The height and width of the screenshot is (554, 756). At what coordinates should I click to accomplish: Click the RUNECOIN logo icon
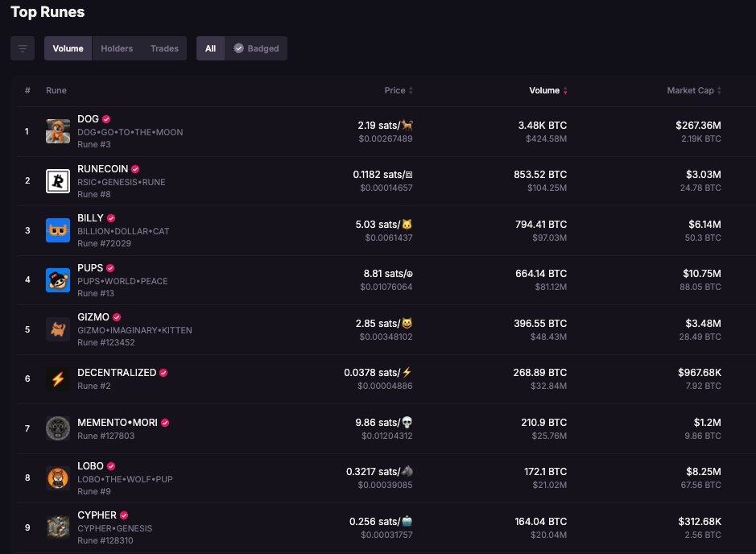tap(58, 181)
